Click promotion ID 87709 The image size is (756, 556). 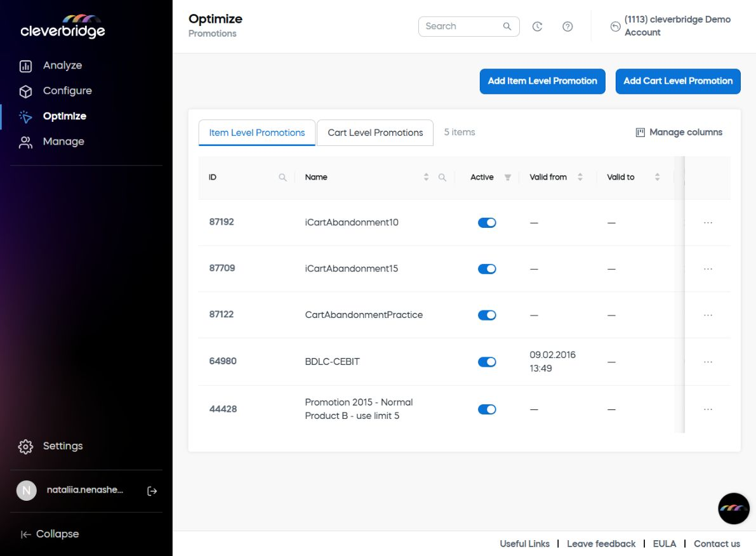point(222,268)
